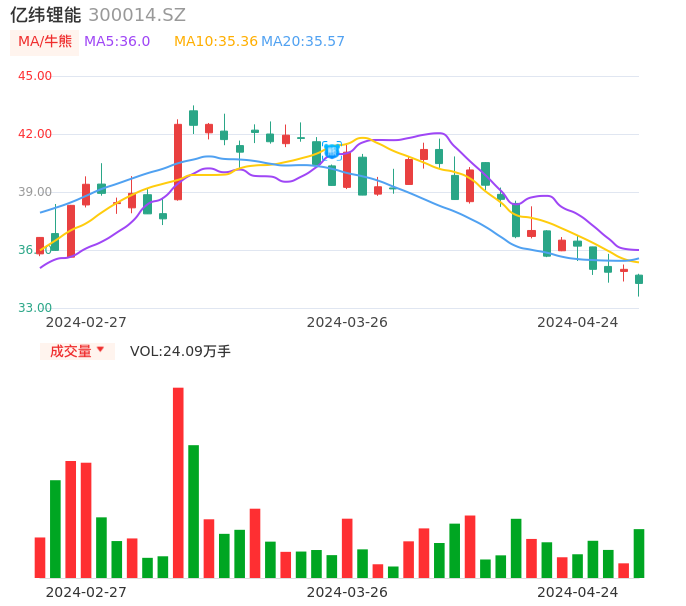Toggle the MA10 moving average legend
The height and width of the screenshot is (606, 686).
(x=215, y=42)
